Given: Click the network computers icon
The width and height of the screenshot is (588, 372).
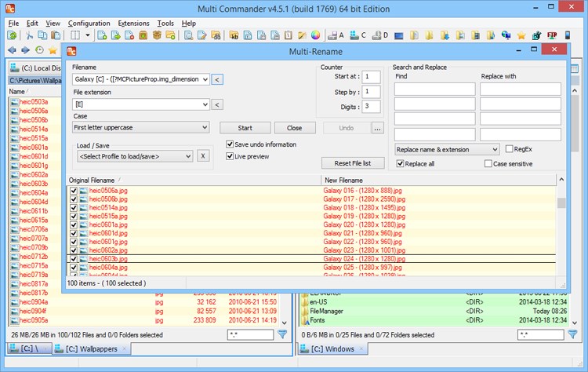Looking at the screenshot, I should (x=506, y=35).
